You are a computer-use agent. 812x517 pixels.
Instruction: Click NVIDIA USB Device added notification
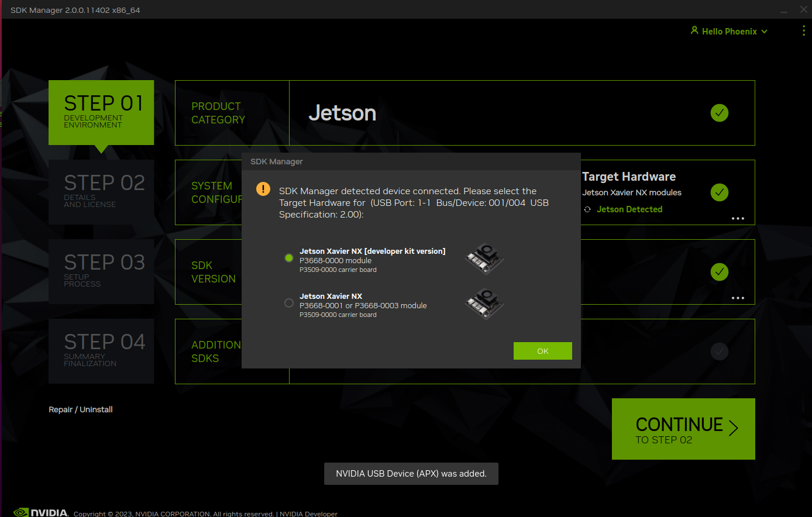[411, 474]
